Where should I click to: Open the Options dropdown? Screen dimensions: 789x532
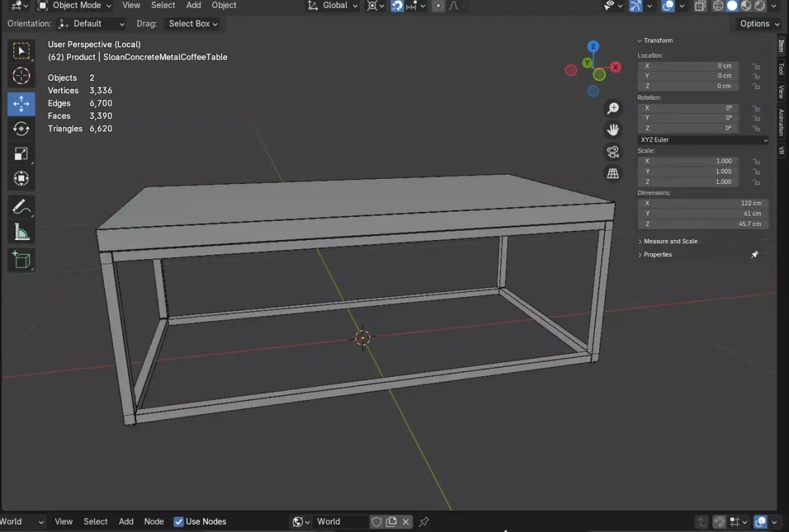[759, 24]
